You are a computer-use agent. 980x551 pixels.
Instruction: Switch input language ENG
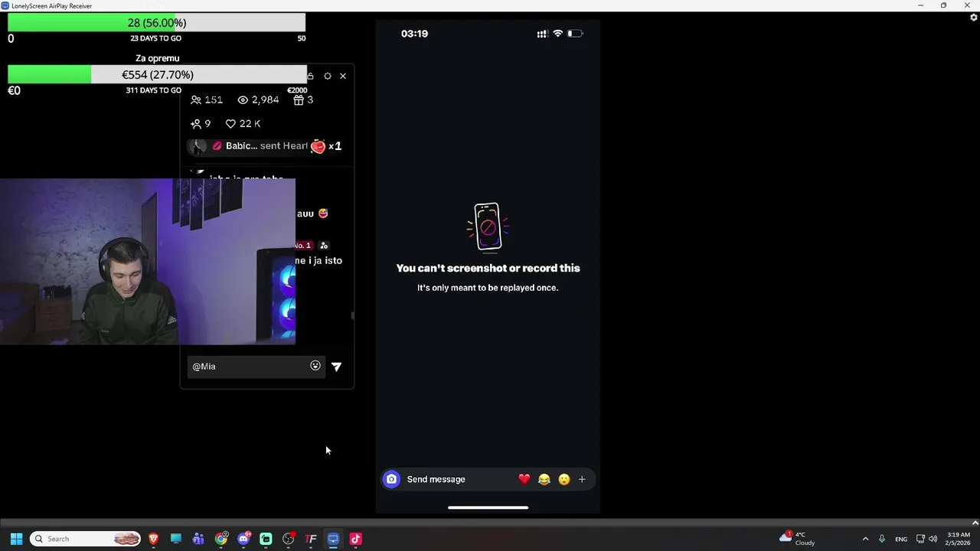point(901,539)
